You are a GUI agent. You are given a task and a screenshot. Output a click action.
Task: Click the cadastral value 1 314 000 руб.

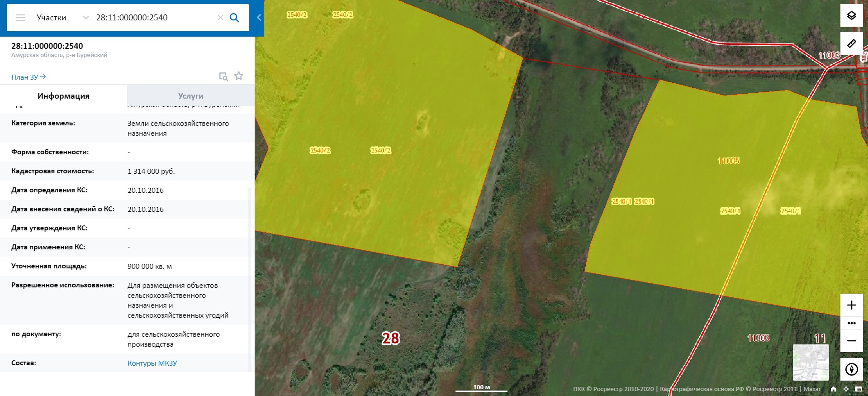point(151,172)
